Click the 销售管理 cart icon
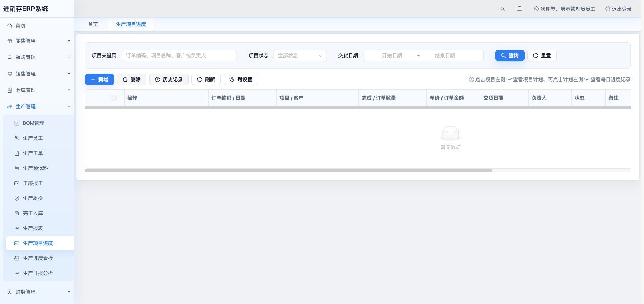The width and height of the screenshot is (644, 304). coord(10,74)
